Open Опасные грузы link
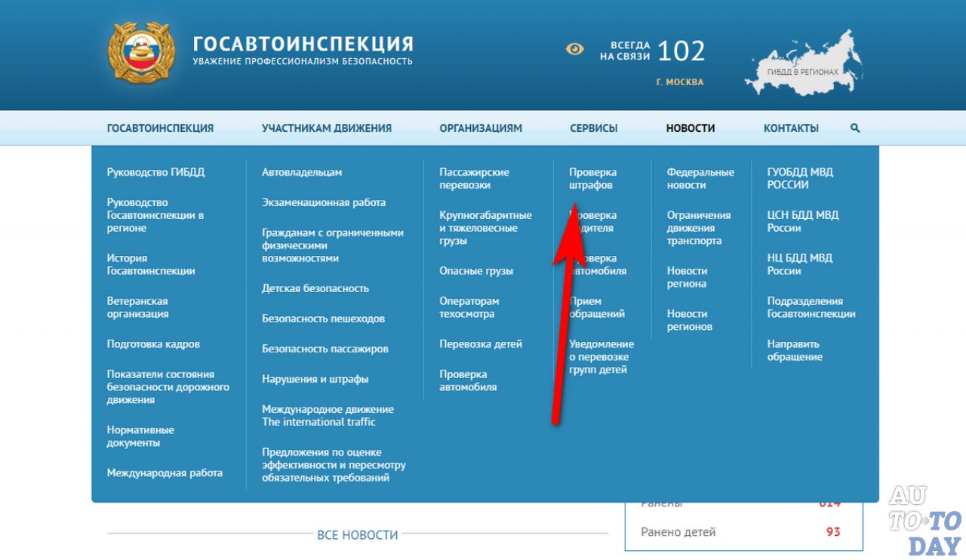966x560 pixels. tap(476, 271)
